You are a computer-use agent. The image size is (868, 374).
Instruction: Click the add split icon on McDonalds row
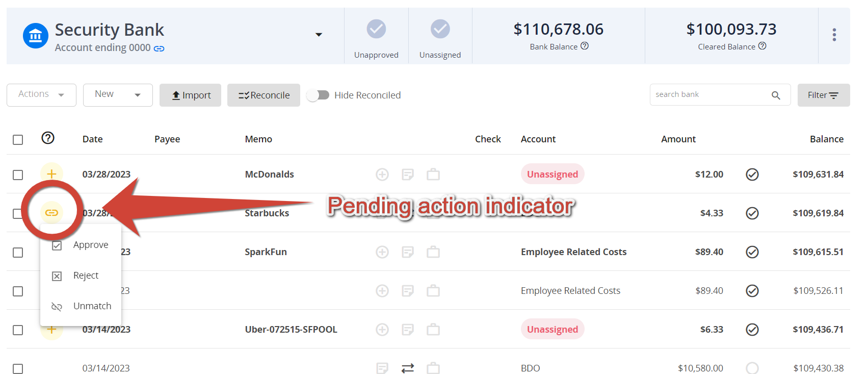pyautogui.click(x=382, y=174)
